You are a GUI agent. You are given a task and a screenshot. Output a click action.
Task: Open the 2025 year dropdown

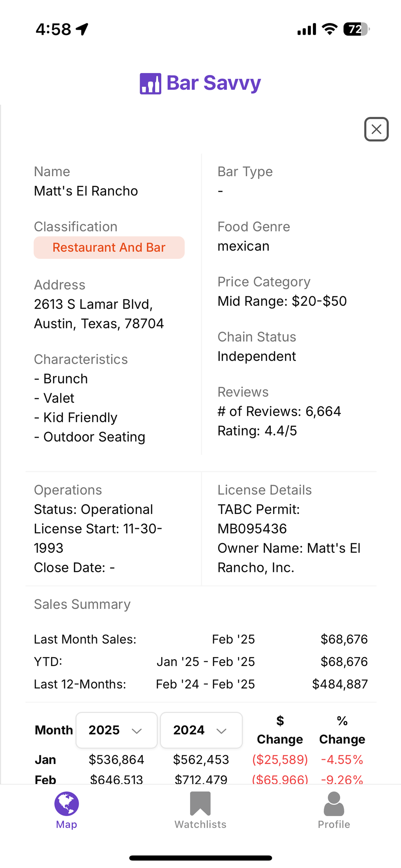pyautogui.click(x=117, y=730)
